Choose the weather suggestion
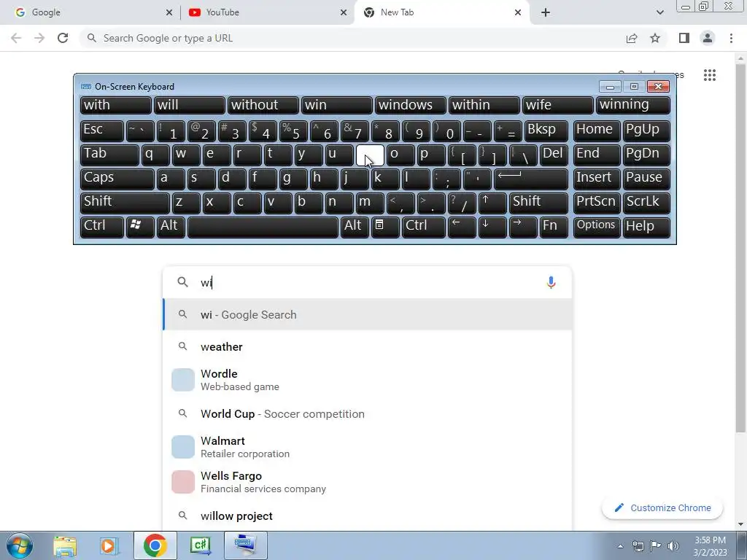747x560 pixels. point(367,346)
